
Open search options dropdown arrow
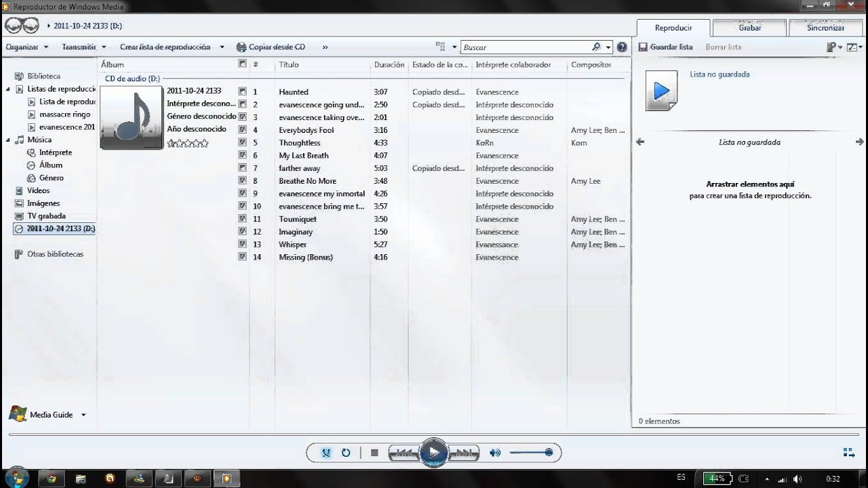(608, 47)
